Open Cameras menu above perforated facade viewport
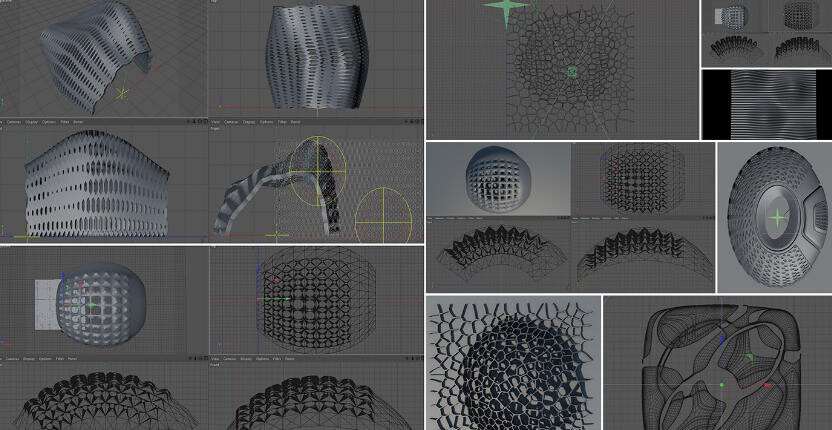The image size is (832, 430). click(x=13, y=122)
